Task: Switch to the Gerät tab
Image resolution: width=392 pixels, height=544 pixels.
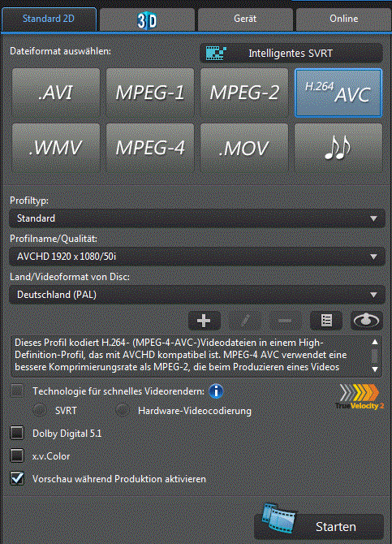Action: (245, 19)
